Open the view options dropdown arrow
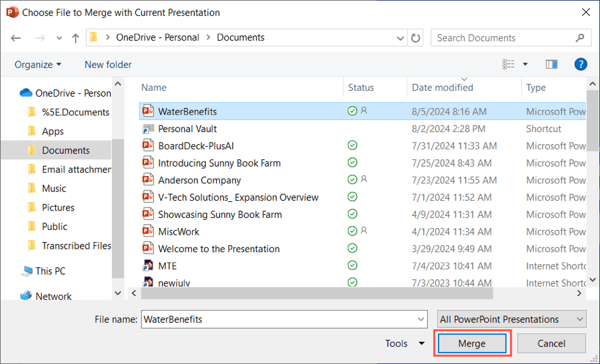 [525, 64]
